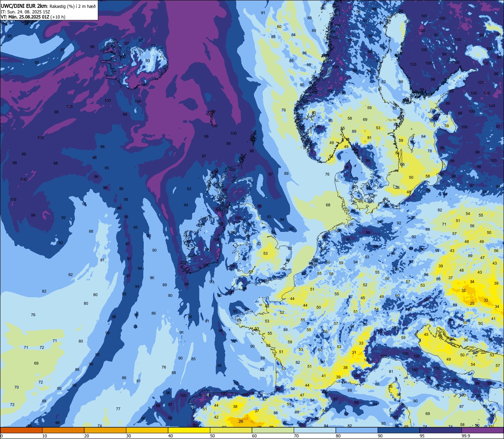504x439 pixels.
Task: Select the bright yellow 40–50 legend segment
Action: tap(189, 430)
